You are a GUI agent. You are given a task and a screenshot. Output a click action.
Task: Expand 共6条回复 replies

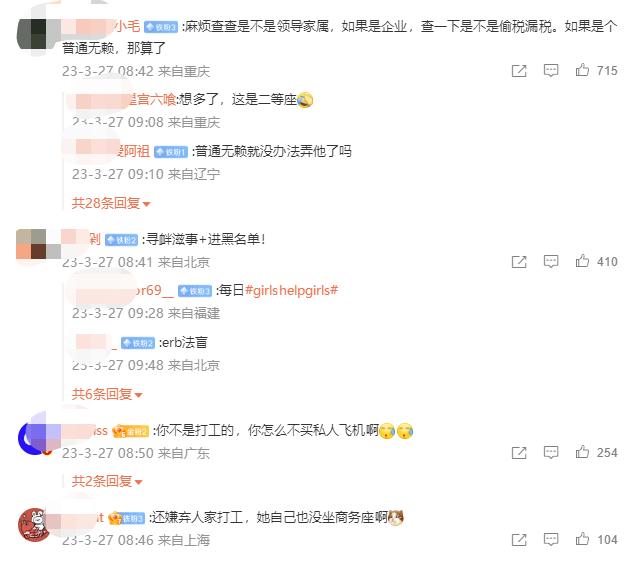[107, 394]
